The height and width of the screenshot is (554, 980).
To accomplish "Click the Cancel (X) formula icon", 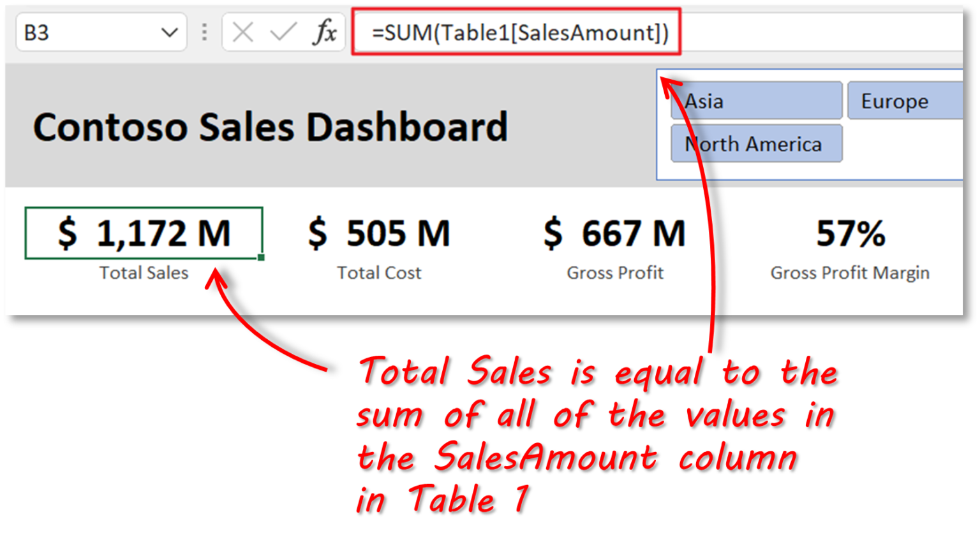I will (242, 32).
